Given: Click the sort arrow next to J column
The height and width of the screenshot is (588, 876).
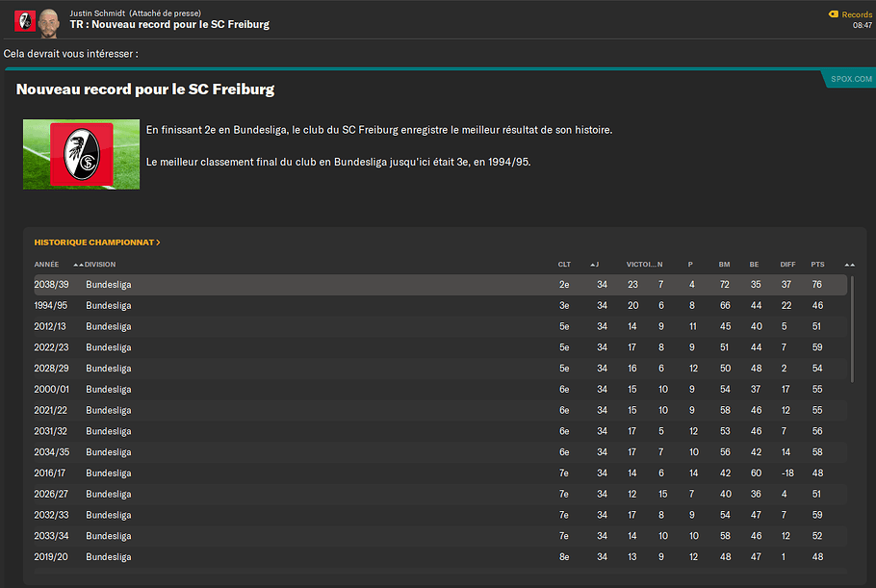Looking at the screenshot, I should [593, 265].
